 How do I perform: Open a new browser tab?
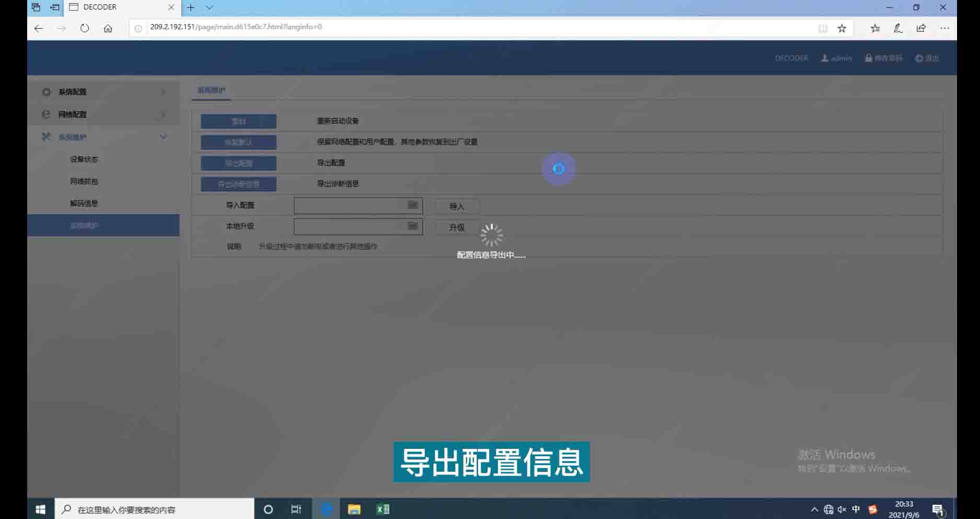191,7
